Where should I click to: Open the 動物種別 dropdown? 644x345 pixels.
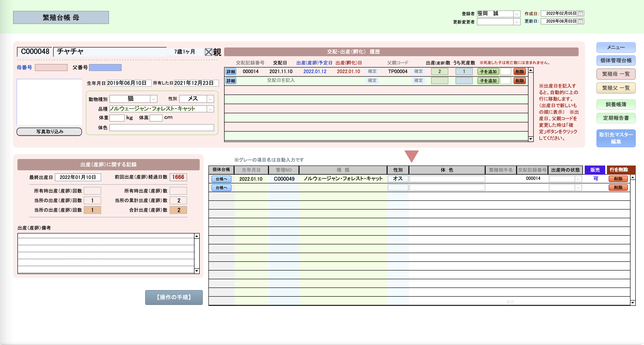pos(153,99)
